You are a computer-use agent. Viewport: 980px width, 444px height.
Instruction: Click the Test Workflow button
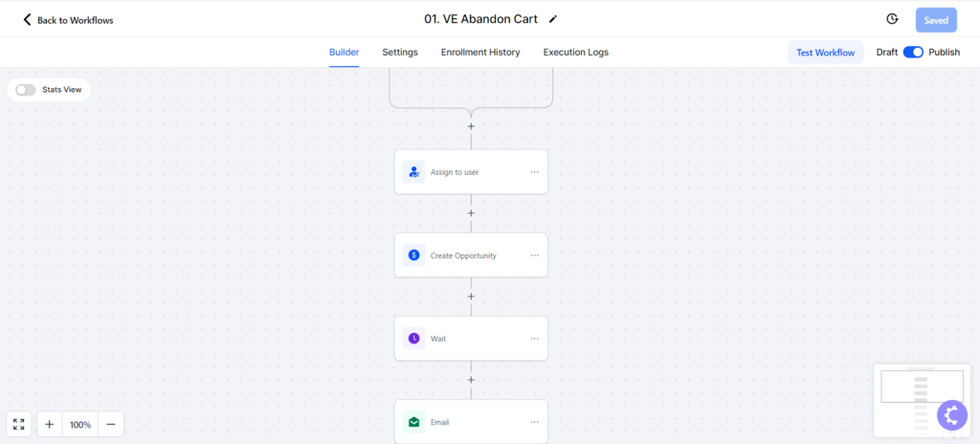(825, 53)
